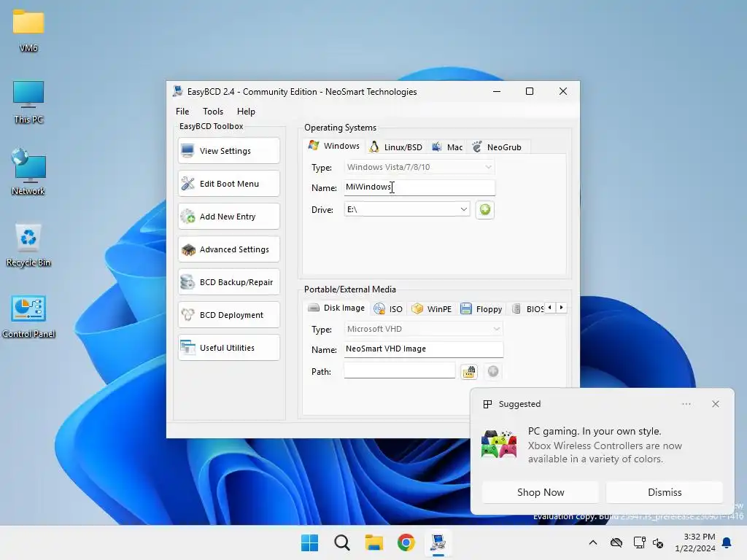The image size is (747, 560).
Task: Click the cloud sync tray icon
Action: tap(616, 542)
